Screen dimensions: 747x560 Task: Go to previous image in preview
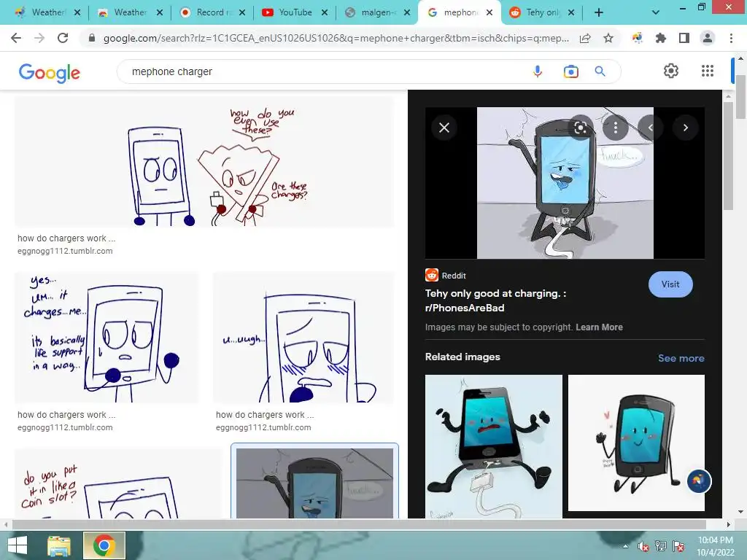(650, 128)
